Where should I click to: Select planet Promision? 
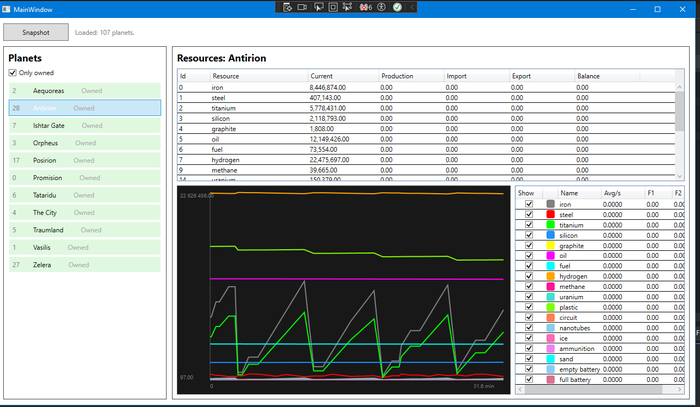pos(85,178)
